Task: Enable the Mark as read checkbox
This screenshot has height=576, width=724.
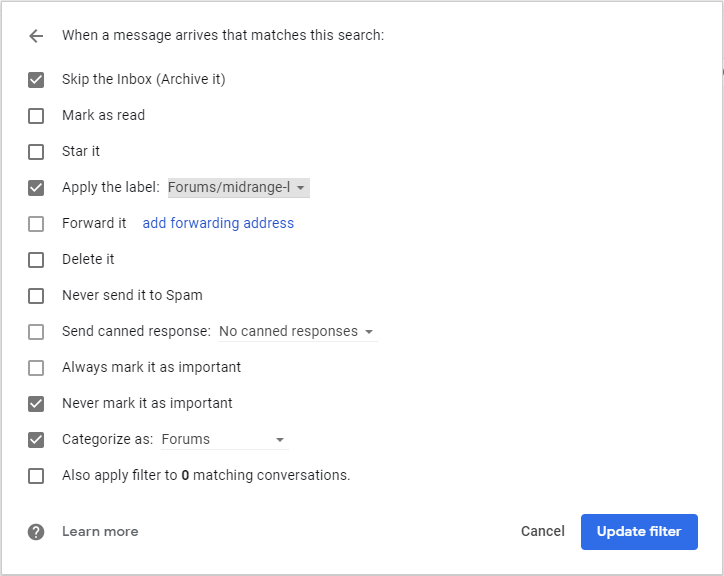Action: pos(36,116)
